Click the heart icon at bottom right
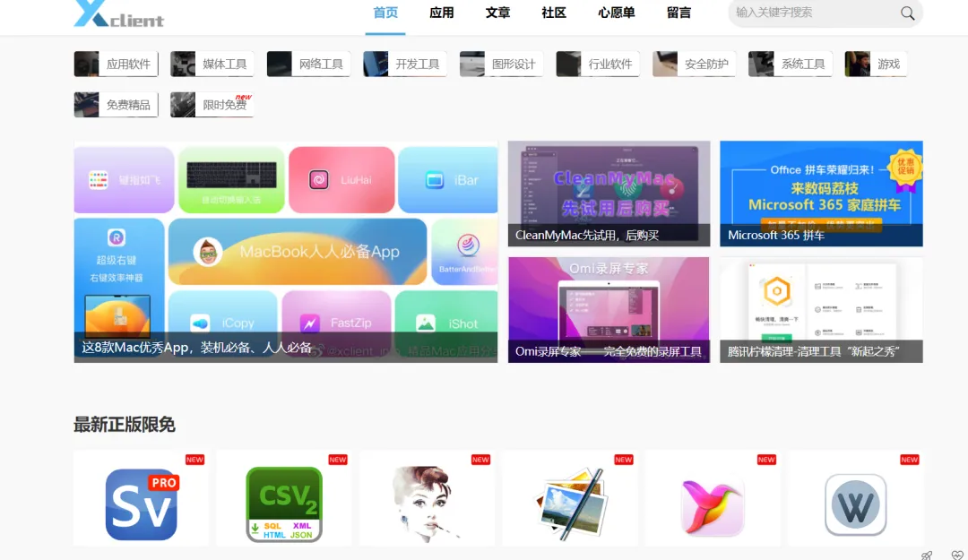This screenshot has height=560, width=968. [957, 555]
